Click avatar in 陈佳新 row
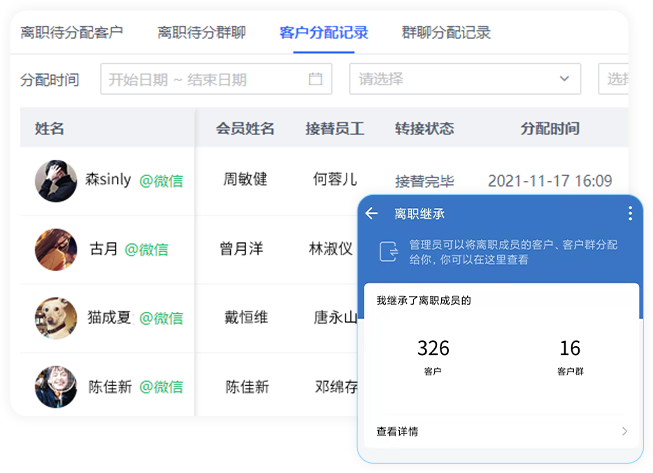This screenshot has width=653, height=473. pos(56,387)
